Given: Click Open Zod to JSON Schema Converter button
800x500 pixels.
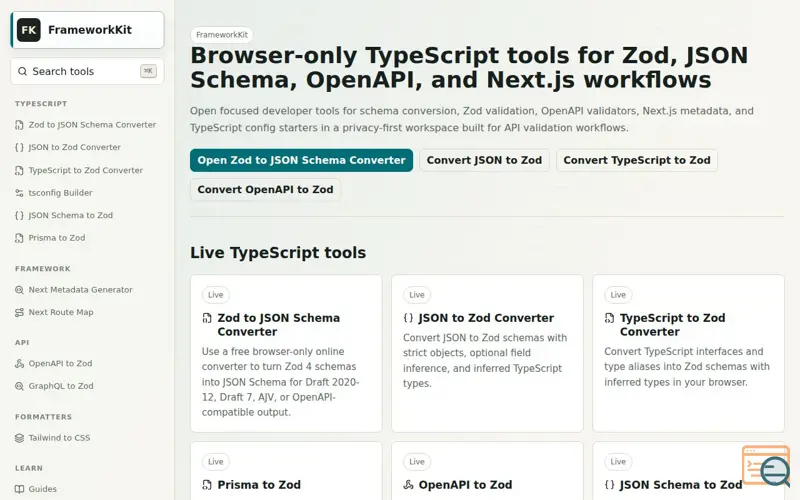Looking at the screenshot, I should pos(301,160).
